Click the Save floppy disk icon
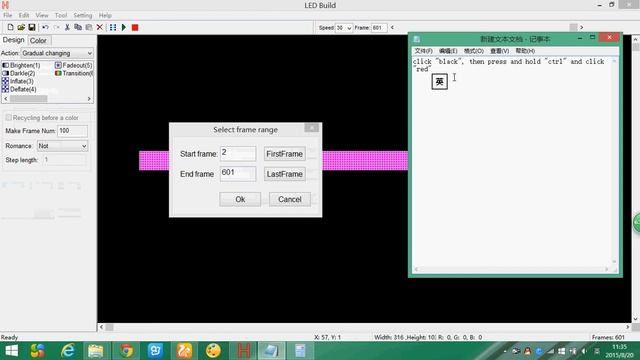Image resolution: width=640 pixels, height=360 pixels. pyautogui.click(x=31, y=27)
